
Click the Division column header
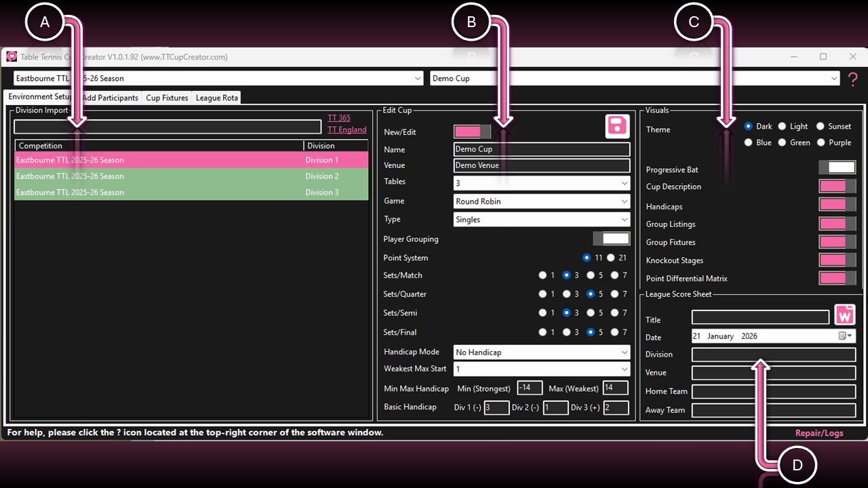(336, 146)
